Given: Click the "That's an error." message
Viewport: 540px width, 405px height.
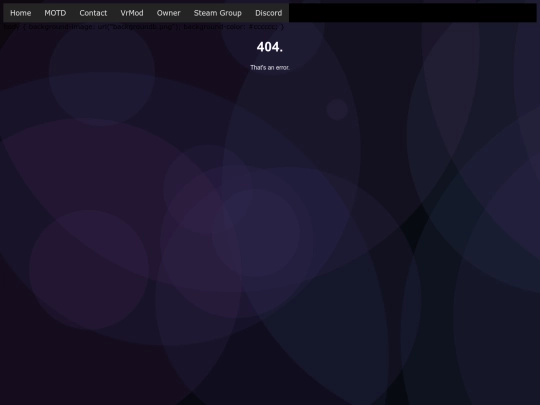Looking at the screenshot, I should 270,68.
